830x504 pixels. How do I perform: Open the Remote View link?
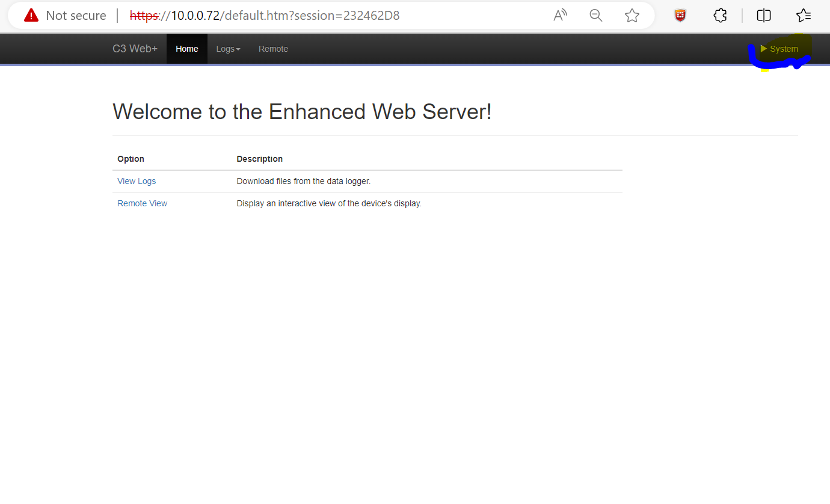[x=142, y=203]
